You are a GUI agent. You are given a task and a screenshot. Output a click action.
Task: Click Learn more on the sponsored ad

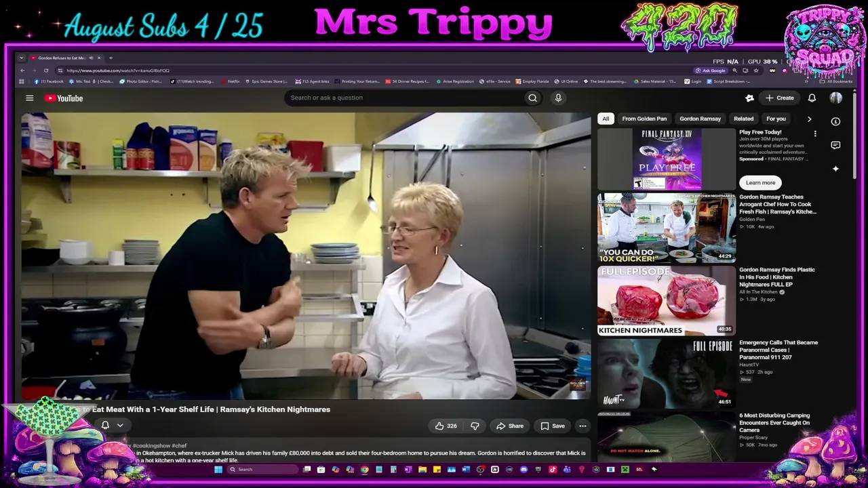tap(760, 182)
